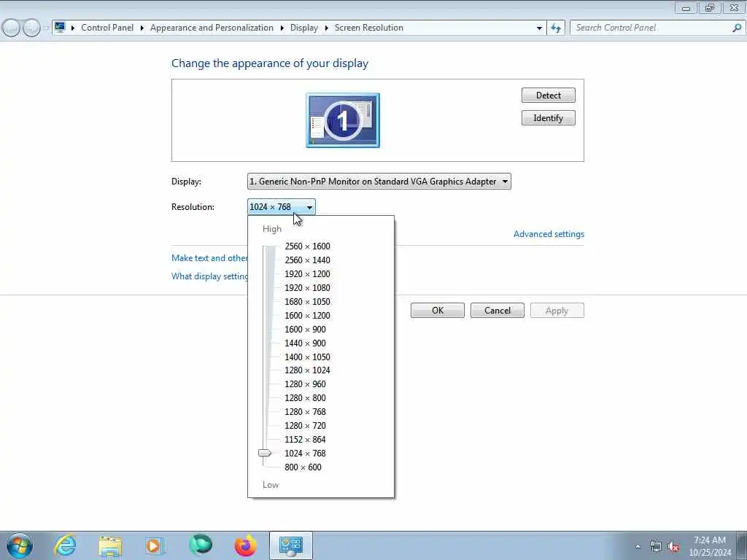The image size is (747, 560).
Task: Expand arrow before Control Panel breadcrumb
Action: (73, 28)
